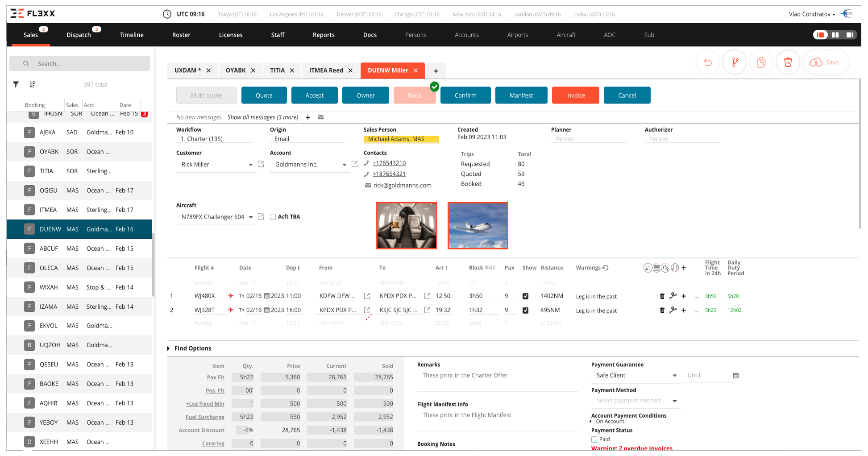Screen dimensions: 868x456
Task: Open the aircraft N789FX details link icon
Action: 261,216
